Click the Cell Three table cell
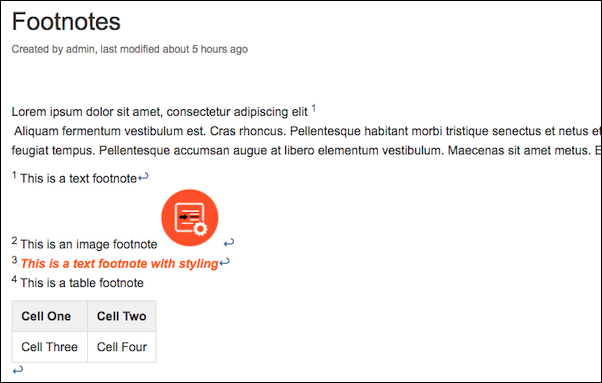The width and height of the screenshot is (602, 383). (x=50, y=347)
